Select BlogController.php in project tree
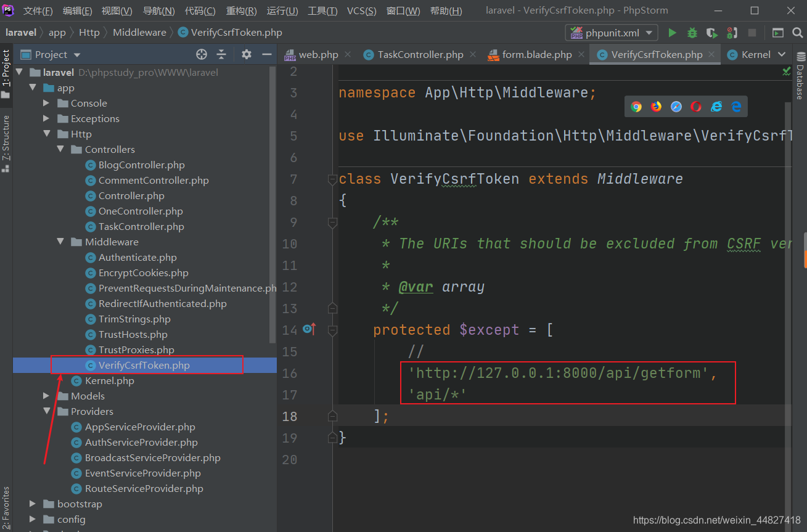 141,165
